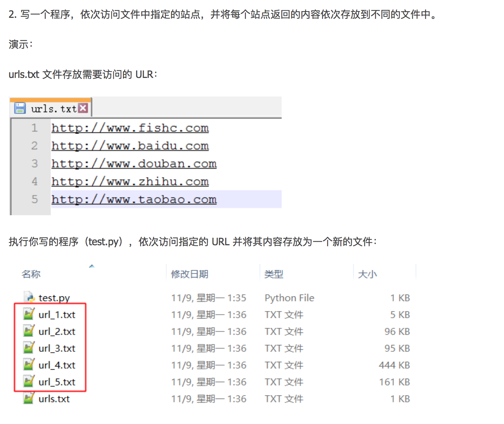
Task: Open the http://www.taobao.com link
Action: [x=134, y=199]
